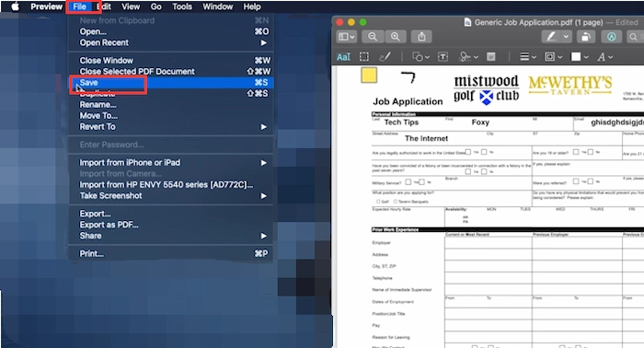This screenshot has width=644, height=348.
Task: Zoom in on the PDF document
Action: 395,37
